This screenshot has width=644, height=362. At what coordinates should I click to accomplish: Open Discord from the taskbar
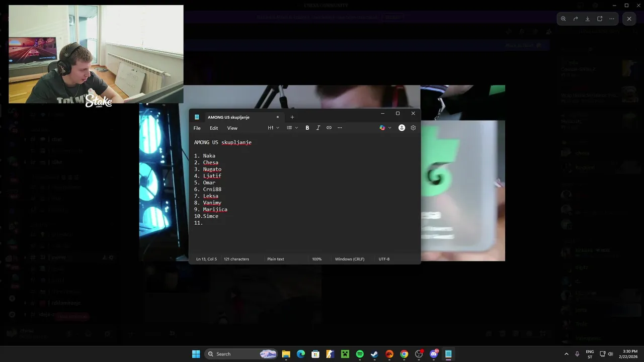434,354
